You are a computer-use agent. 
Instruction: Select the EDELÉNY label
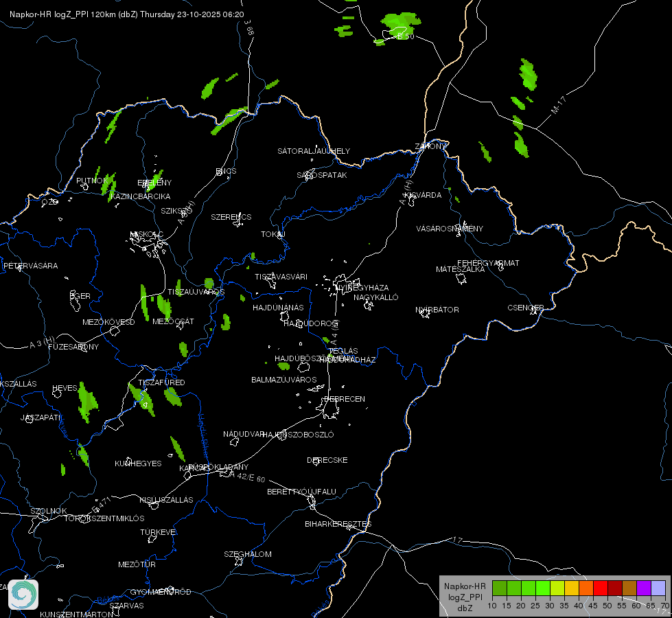(154, 183)
